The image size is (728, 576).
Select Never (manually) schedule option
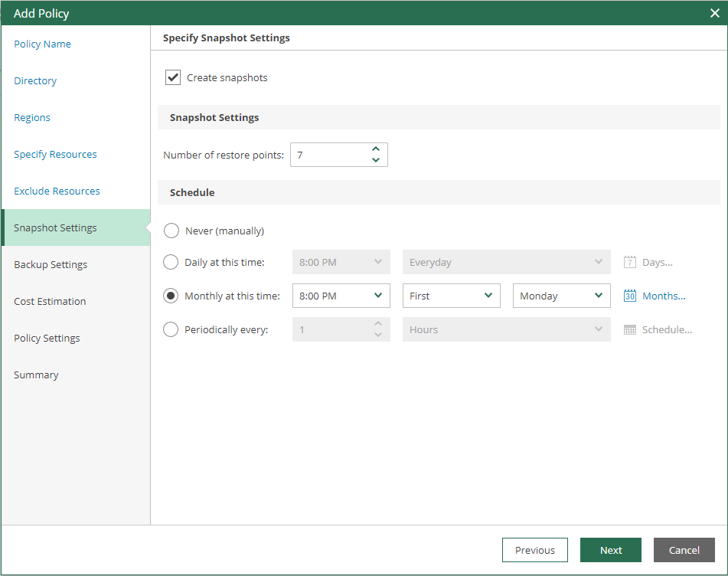click(x=171, y=231)
